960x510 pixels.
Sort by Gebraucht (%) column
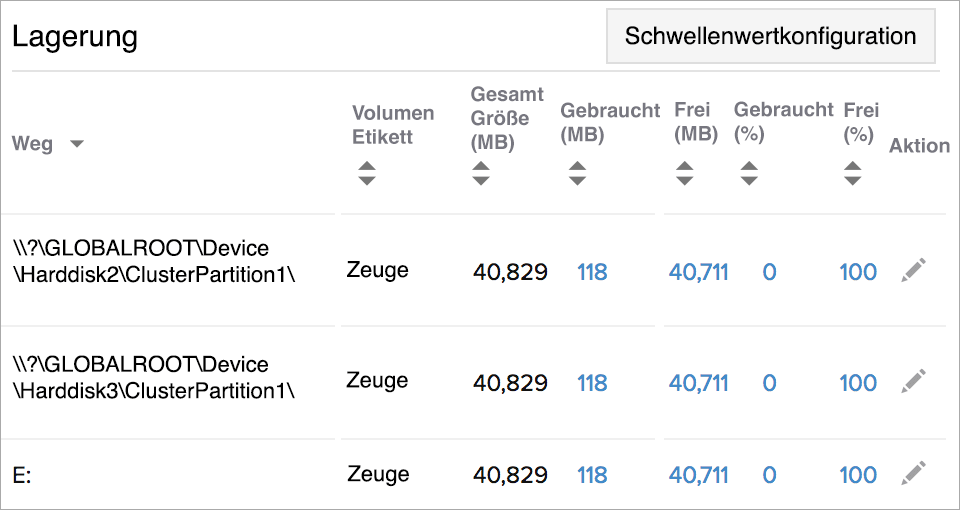click(749, 173)
